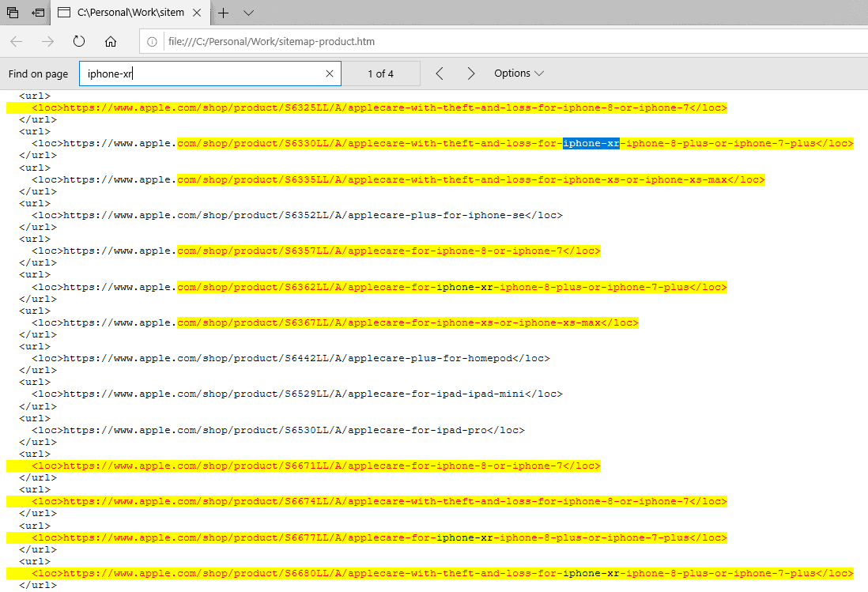The image size is (868, 592).
Task: Click the S6357LL applecare-for-iphone-8 line
Action: point(316,251)
